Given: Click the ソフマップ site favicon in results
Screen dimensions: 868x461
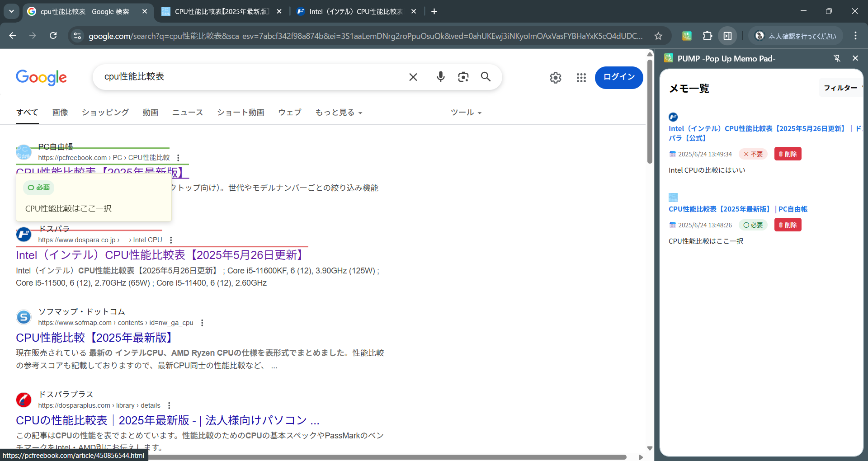Looking at the screenshot, I should [x=24, y=317].
